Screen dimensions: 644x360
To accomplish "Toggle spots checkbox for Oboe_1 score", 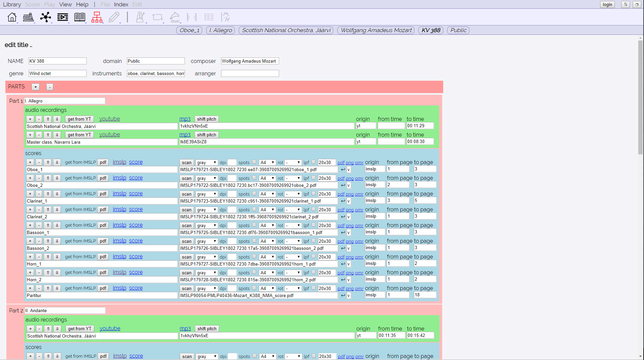I will click(254, 162).
